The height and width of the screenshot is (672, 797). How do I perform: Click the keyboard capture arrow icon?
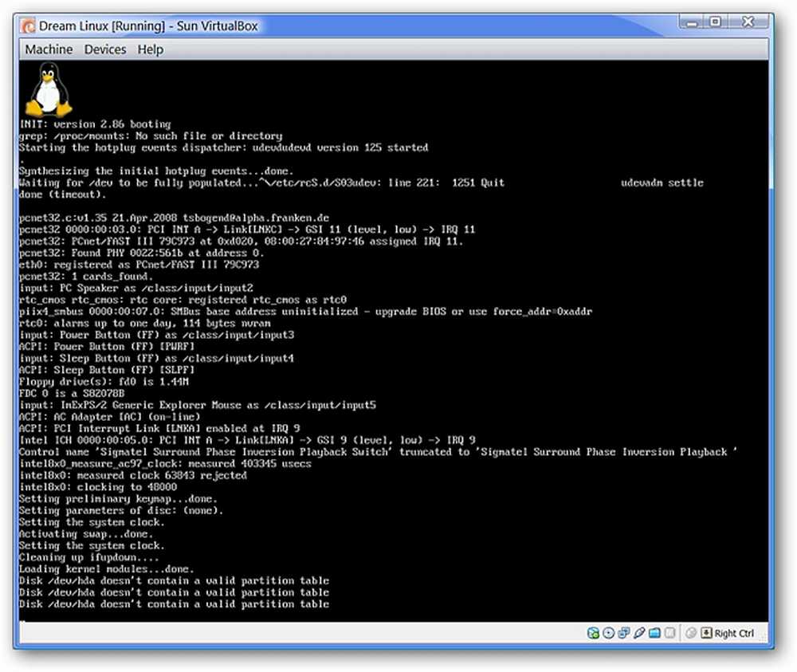coord(706,633)
